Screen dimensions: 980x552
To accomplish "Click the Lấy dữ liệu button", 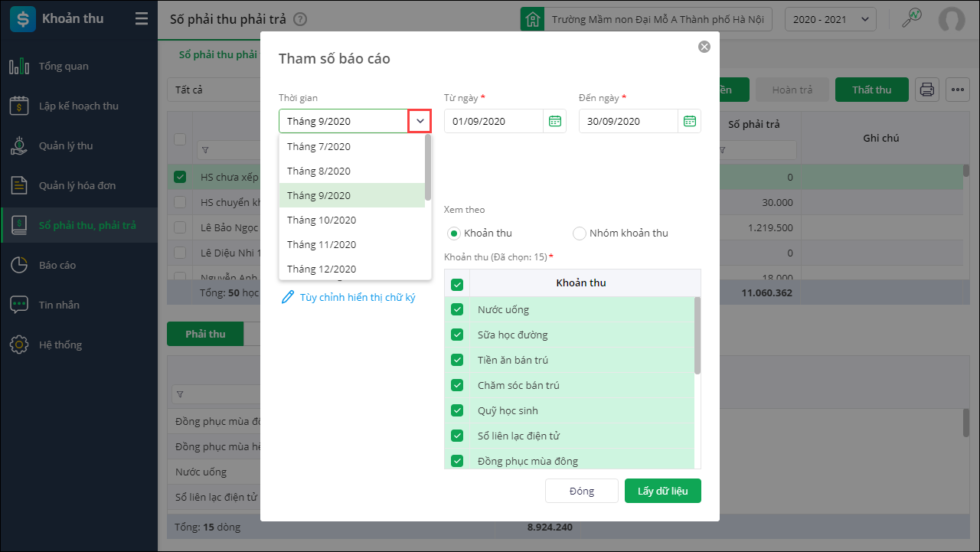I will coord(662,491).
